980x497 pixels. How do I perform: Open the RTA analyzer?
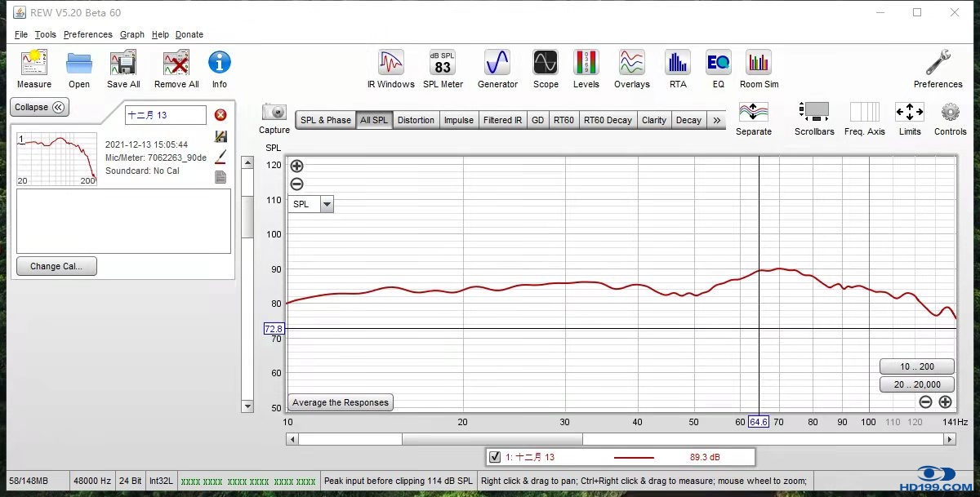click(x=677, y=64)
